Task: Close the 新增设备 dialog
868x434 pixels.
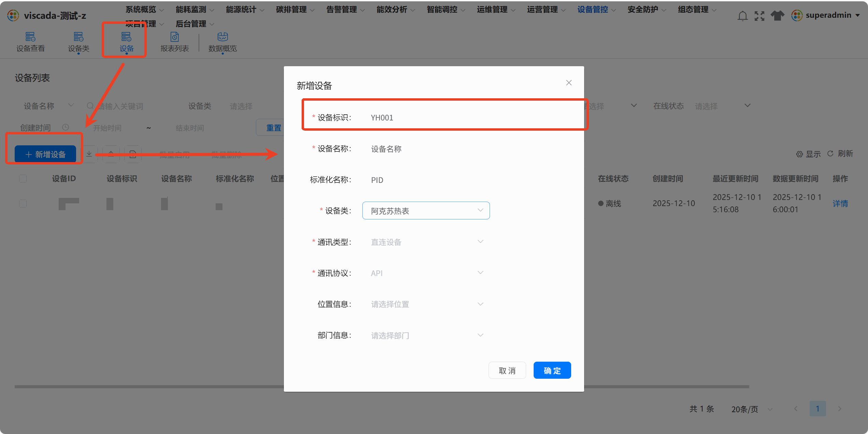Action: tap(569, 83)
